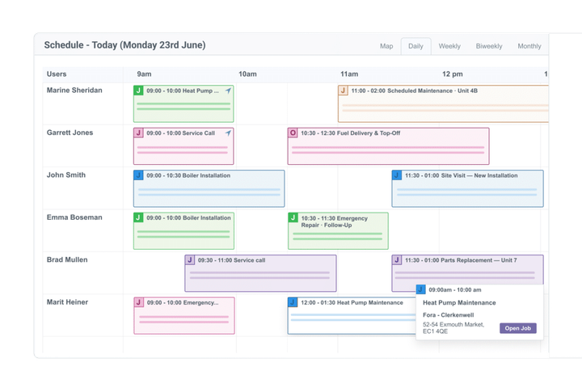Click the orange J icon on Scheduled Maintenance
This screenshot has width=582, height=392.
point(343,91)
